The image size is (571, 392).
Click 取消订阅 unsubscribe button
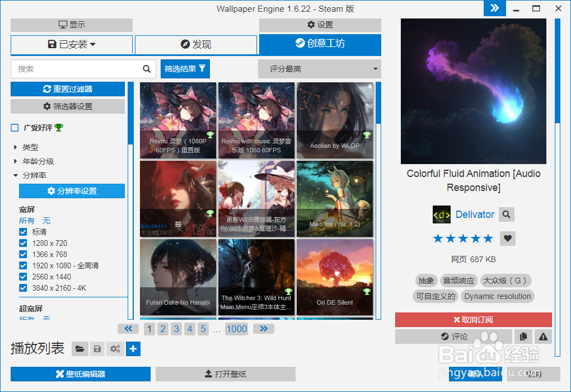pyautogui.click(x=474, y=320)
